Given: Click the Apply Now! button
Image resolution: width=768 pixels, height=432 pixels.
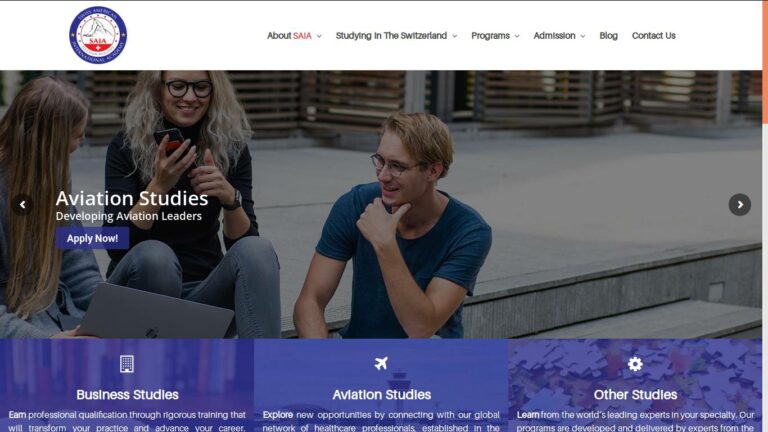Looking at the screenshot, I should [92, 238].
